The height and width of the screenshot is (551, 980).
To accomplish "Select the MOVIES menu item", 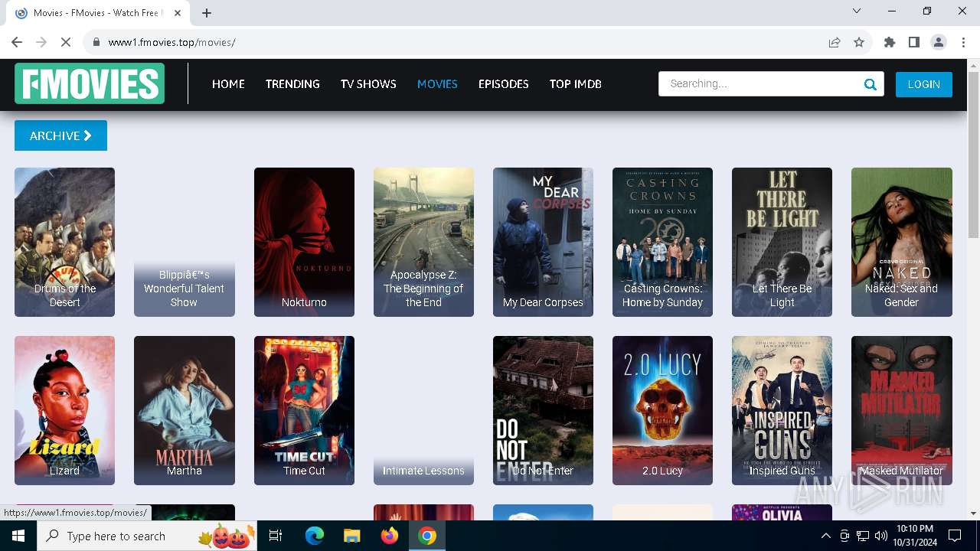I will pyautogui.click(x=437, y=84).
